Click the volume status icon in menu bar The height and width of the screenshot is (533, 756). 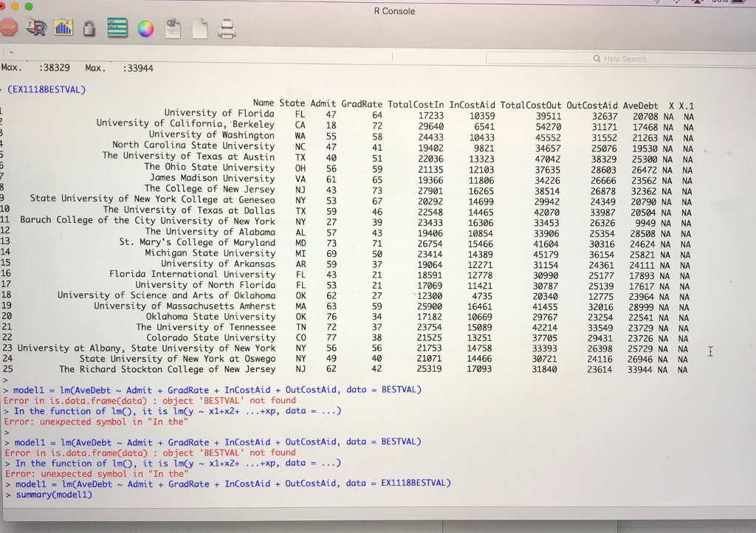tap(676, 3)
